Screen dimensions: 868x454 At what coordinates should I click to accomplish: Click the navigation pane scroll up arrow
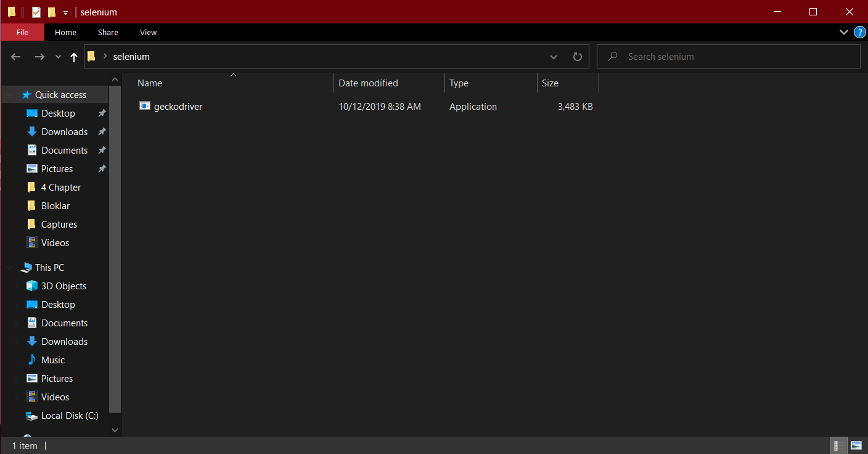(x=115, y=79)
